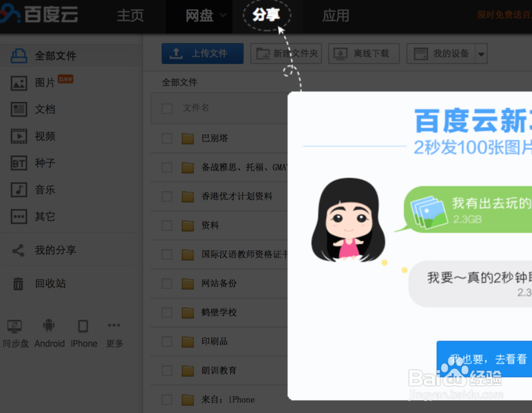Click the 离线下载 button
The width and height of the screenshot is (532, 413).
tap(364, 54)
